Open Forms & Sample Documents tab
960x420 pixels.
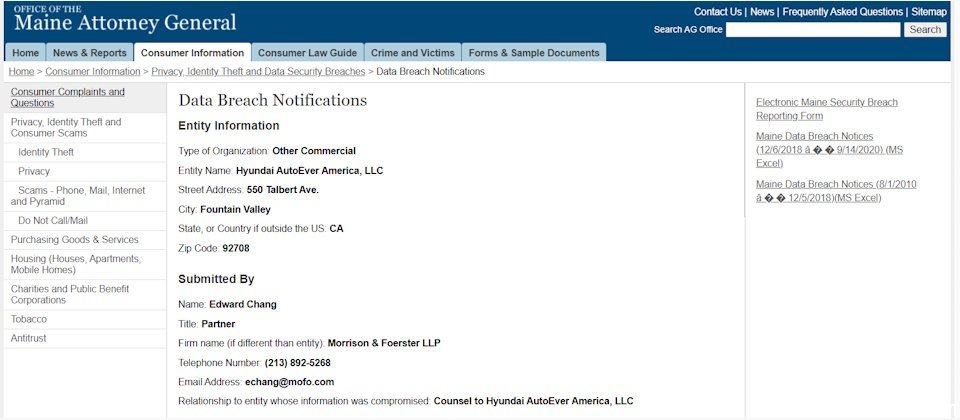click(534, 53)
